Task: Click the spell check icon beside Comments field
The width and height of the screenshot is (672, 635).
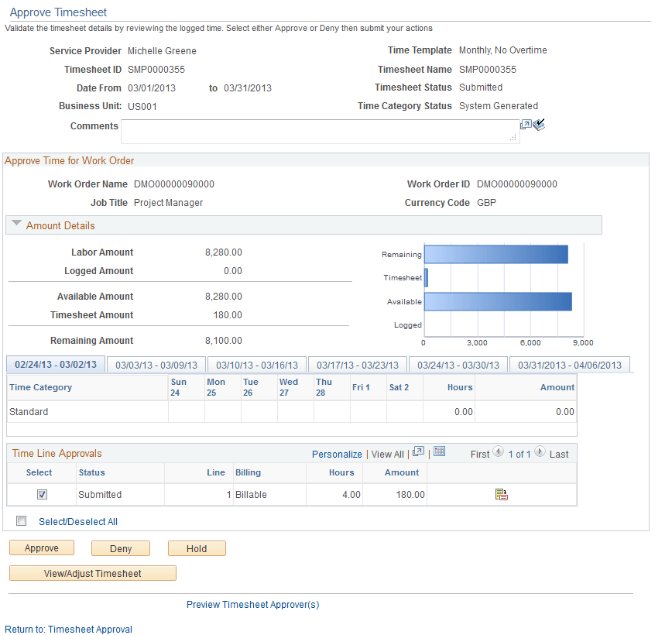Action: tap(538, 124)
